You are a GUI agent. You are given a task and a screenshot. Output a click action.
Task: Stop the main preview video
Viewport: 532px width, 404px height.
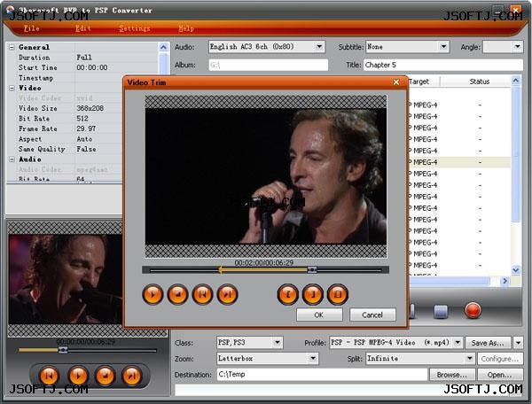pyautogui.click(x=105, y=376)
